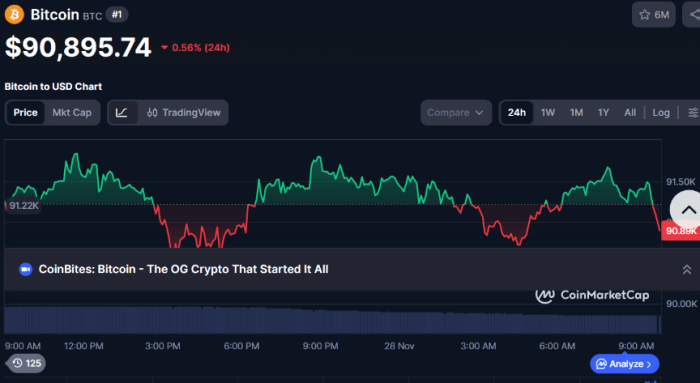The height and width of the screenshot is (383, 700).
Task: Select the 24h time range
Action: tap(517, 112)
